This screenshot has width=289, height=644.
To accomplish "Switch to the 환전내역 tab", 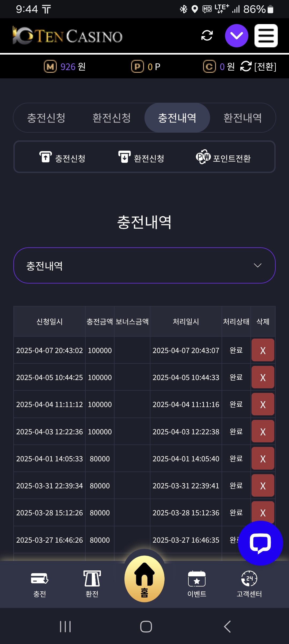I will point(242,118).
